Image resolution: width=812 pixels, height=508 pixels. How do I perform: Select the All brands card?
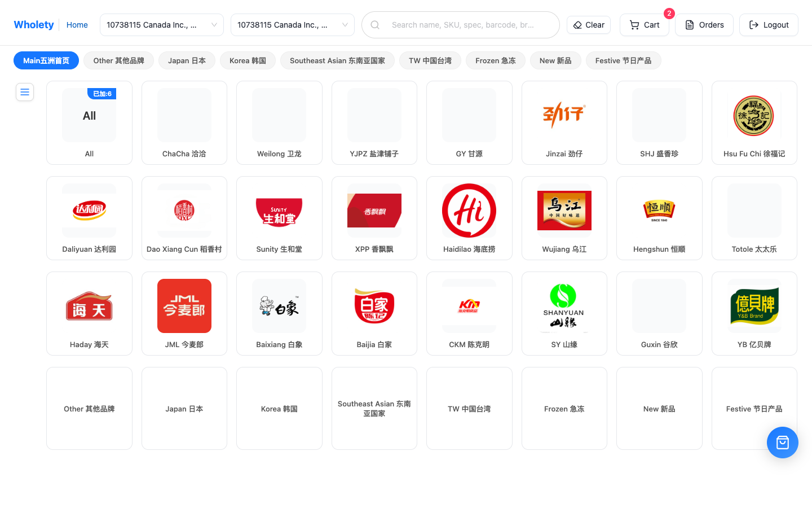coord(89,123)
